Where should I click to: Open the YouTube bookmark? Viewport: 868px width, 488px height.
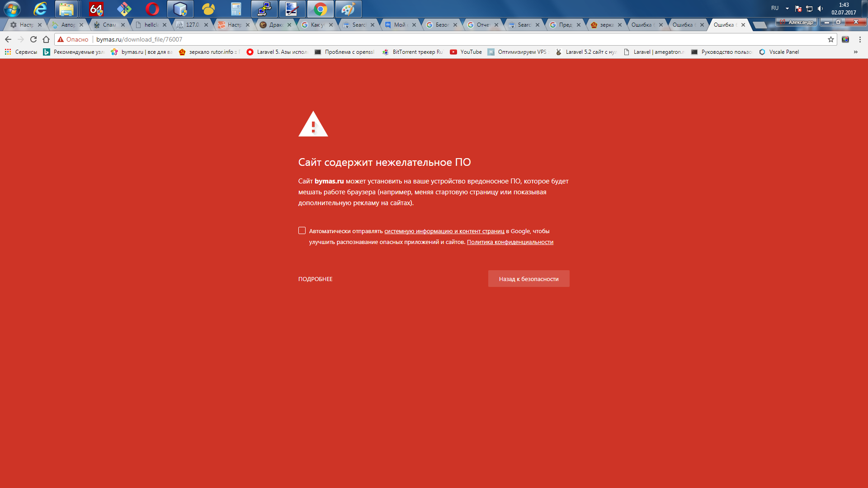(x=466, y=52)
